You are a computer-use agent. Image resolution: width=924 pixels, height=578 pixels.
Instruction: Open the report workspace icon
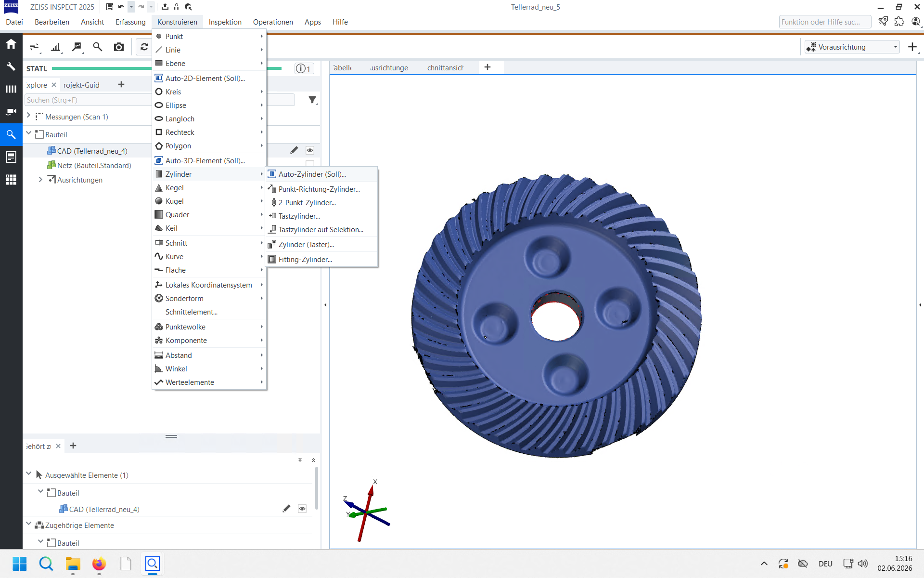pyautogui.click(x=11, y=157)
